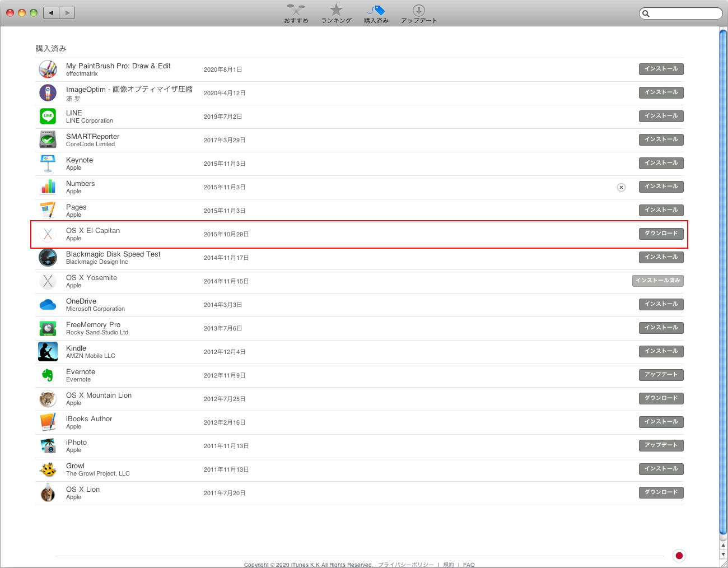Open the おすすめ (Featured) toolbar tab
The image size is (728, 568).
[x=296, y=13]
